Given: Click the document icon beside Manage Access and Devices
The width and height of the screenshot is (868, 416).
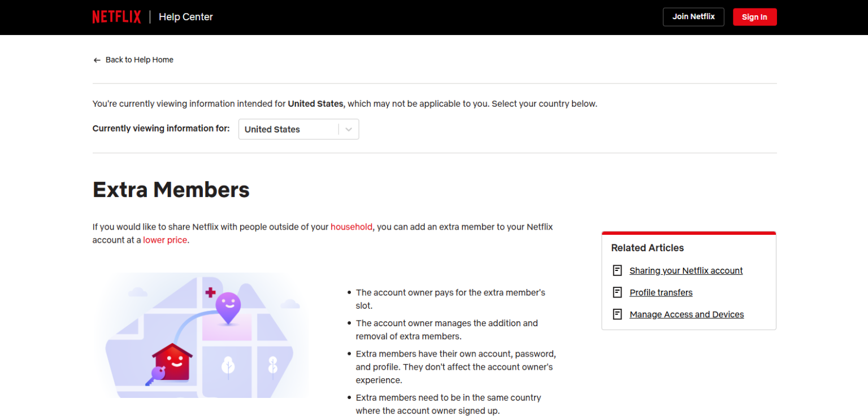Looking at the screenshot, I should point(618,314).
